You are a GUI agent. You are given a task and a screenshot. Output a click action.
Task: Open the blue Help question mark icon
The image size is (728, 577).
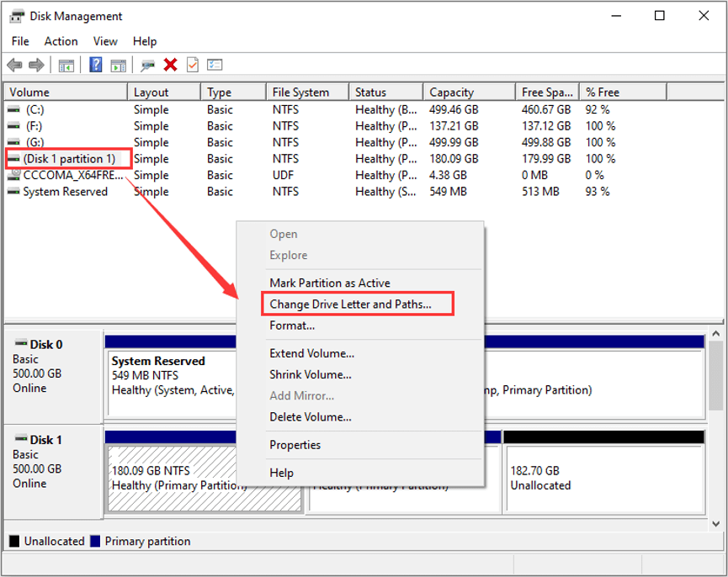point(96,65)
